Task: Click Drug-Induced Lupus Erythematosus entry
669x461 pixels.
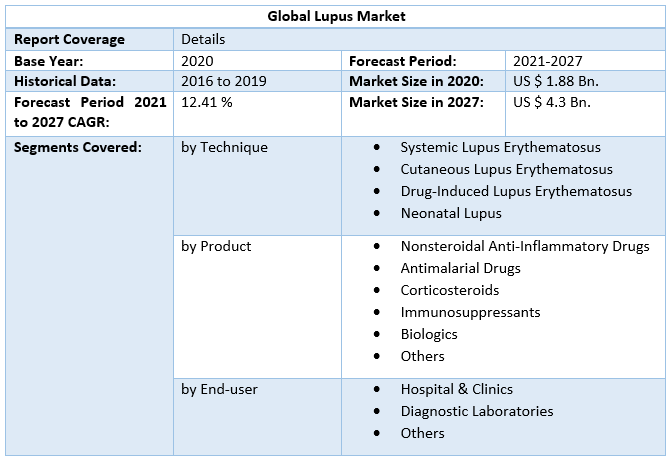Action: coord(516,191)
